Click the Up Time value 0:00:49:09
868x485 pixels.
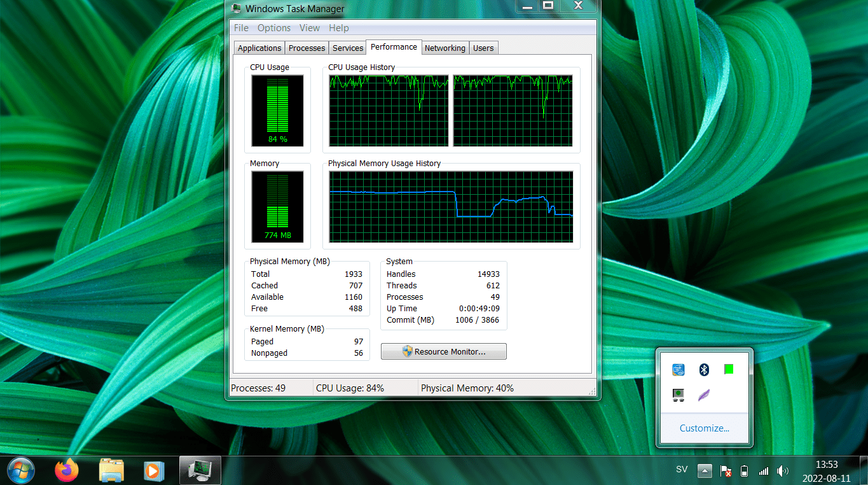coord(479,309)
